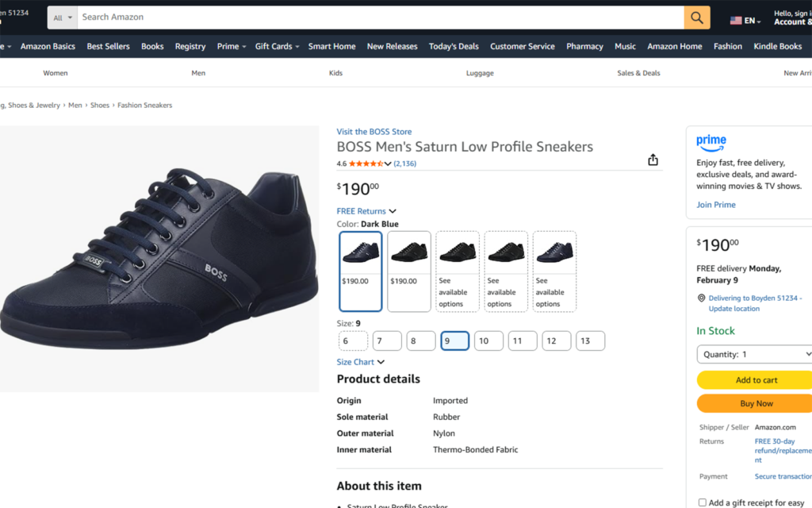Click the Prime logo
This screenshot has width=812, height=508.
click(x=711, y=142)
